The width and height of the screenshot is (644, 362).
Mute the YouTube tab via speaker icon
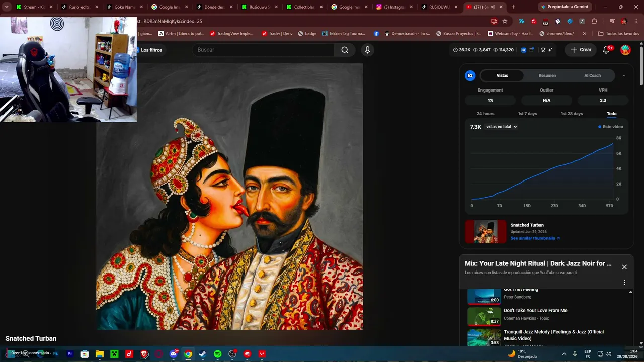493,7
